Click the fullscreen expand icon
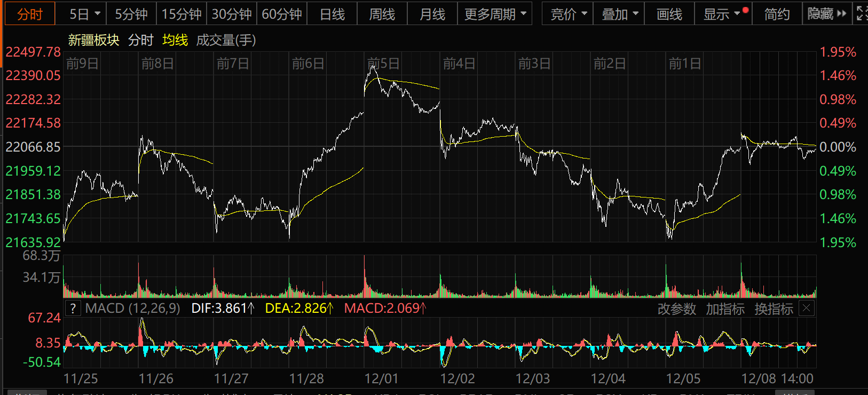This screenshot has width=868, height=395. [861, 14]
